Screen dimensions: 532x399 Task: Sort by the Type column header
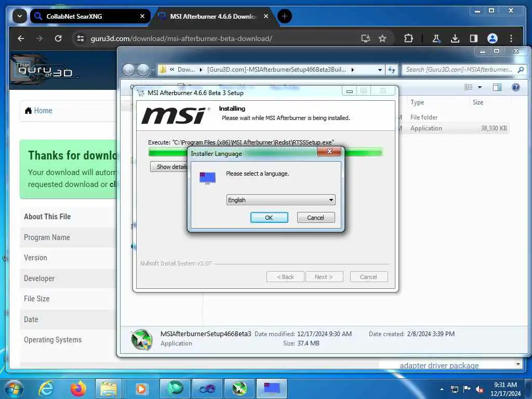(x=417, y=102)
